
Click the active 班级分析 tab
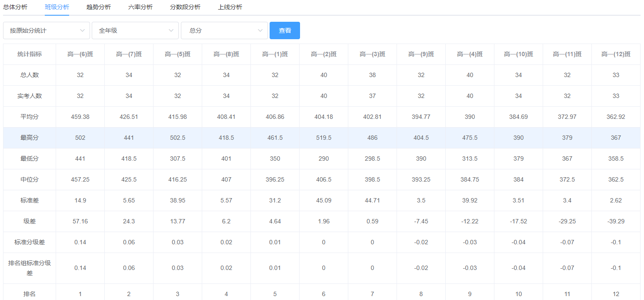click(x=57, y=7)
